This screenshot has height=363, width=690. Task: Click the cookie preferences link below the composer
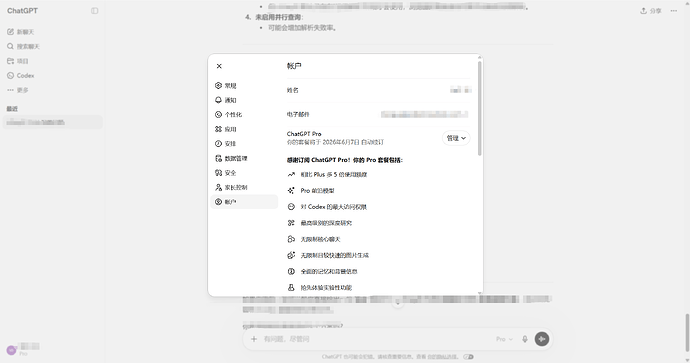coord(443,357)
